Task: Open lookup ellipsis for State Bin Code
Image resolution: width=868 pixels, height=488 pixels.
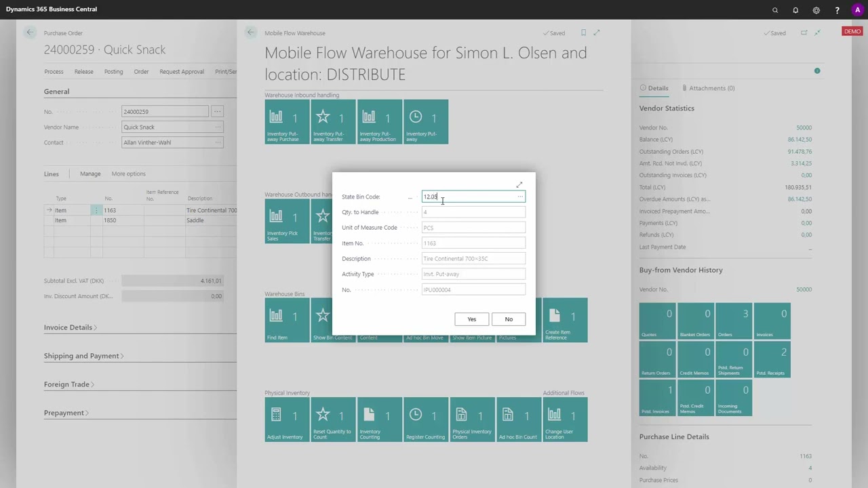Action: [520, 197]
